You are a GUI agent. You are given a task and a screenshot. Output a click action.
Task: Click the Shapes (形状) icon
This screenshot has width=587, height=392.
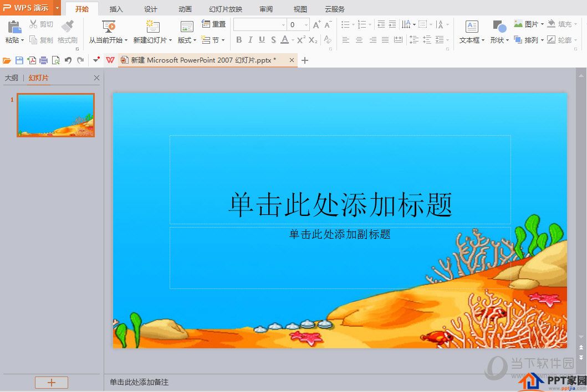pos(499,27)
